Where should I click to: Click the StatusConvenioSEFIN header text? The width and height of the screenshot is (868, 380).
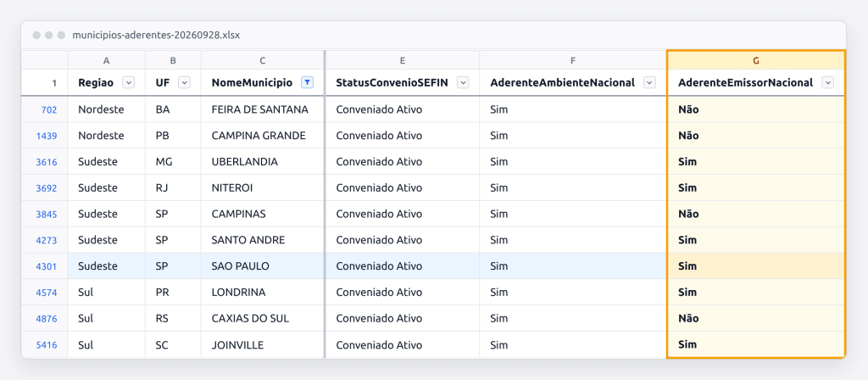click(392, 82)
